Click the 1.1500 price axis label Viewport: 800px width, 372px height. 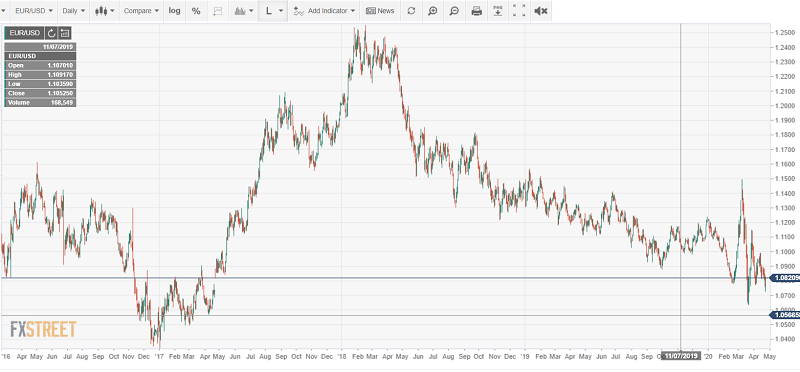coord(784,179)
